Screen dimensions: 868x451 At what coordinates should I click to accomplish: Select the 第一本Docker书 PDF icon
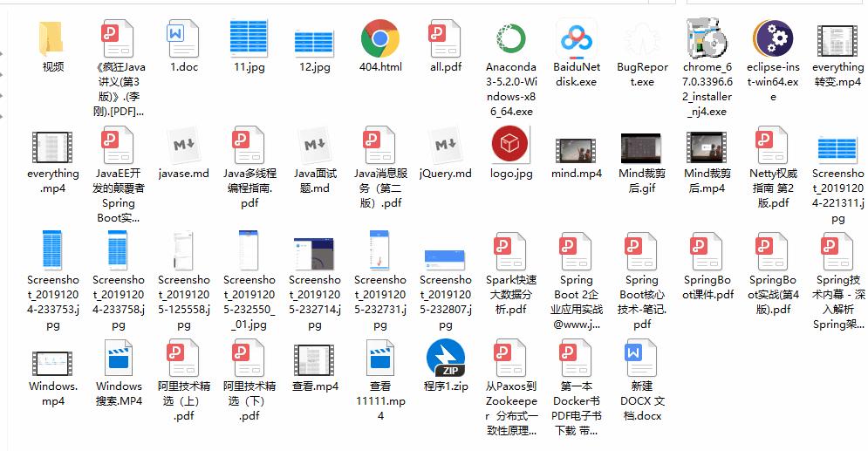(x=577, y=358)
